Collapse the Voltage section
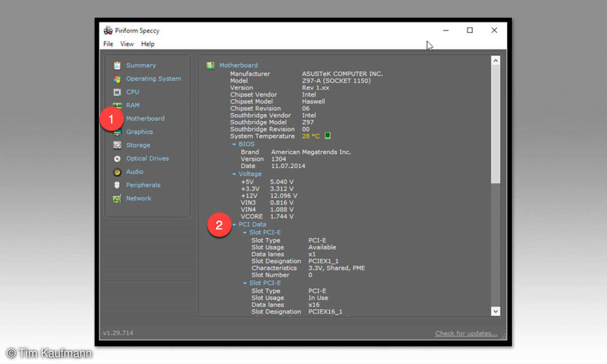Screen dimensions: 607x364 [x=234, y=174]
